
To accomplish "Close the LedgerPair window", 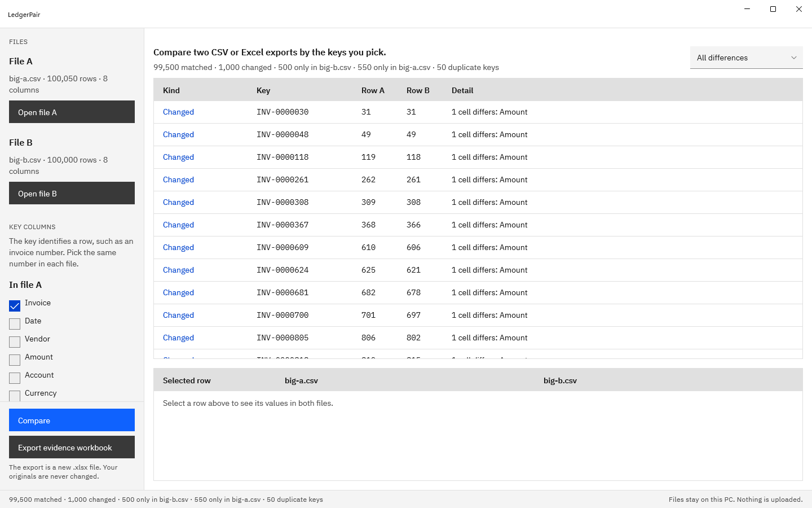I will coord(799,9).
